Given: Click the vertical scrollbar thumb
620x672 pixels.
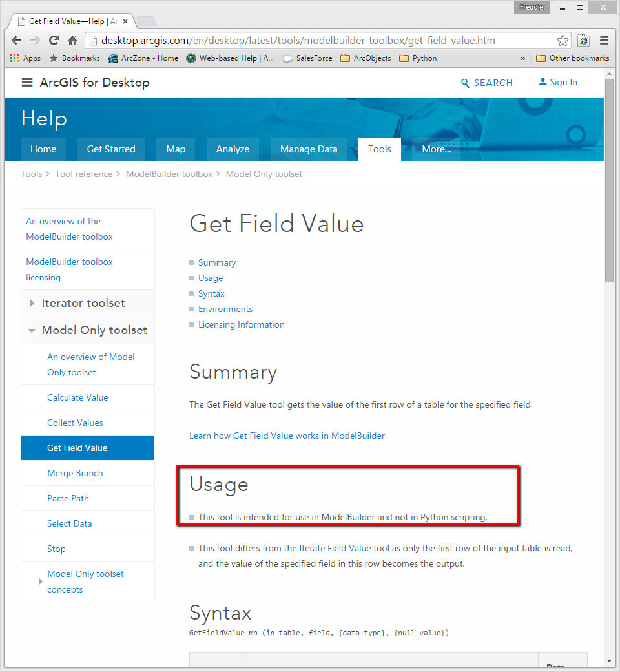Looking at the screenshot, I should 609,180.
